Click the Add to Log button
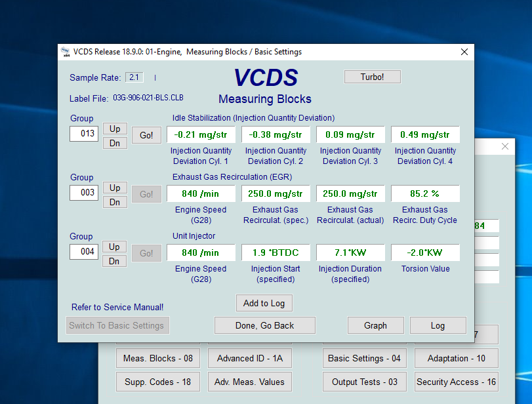The image size is (532, 404). pyautogui.click(x=264, y=303)
